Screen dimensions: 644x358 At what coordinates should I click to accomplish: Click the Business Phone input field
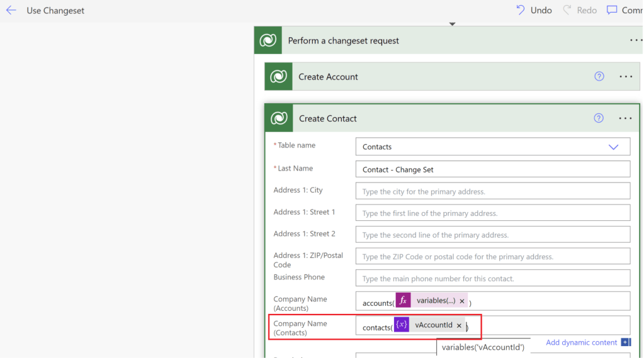[x=492, y=279]
